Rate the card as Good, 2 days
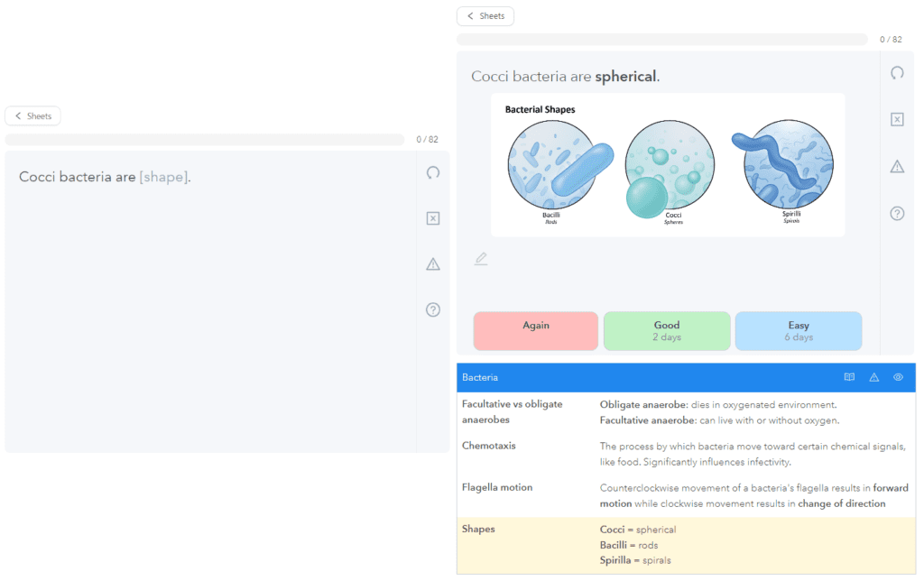This screenshot has width=924, height=581. click(667, 331)
